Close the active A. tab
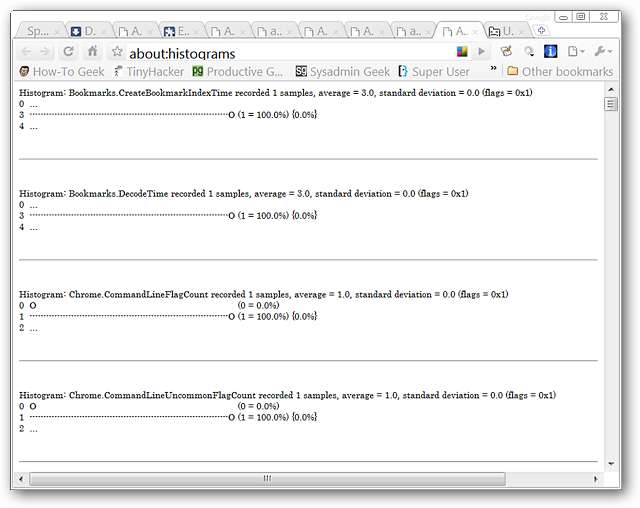 pyautogui.click(x=475, y=32)
